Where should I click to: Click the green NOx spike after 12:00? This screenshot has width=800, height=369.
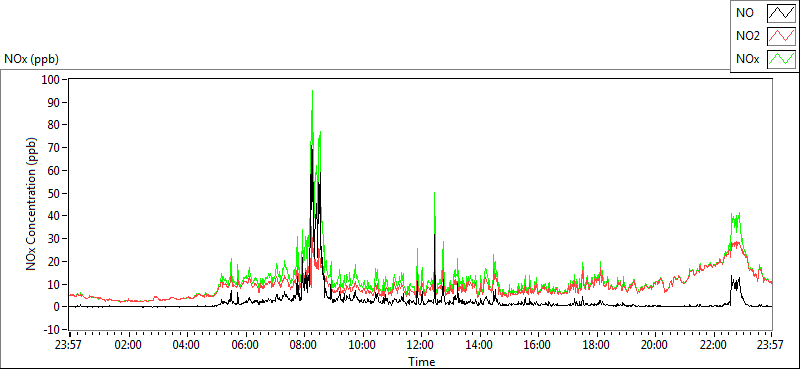(434, 194)
